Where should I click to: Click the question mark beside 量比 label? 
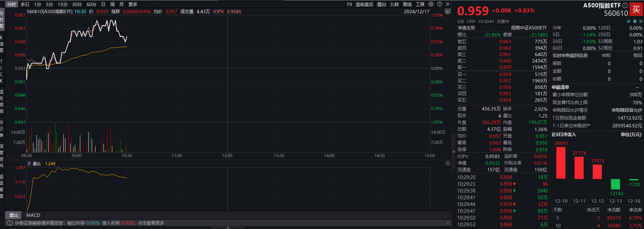(29, 163)
